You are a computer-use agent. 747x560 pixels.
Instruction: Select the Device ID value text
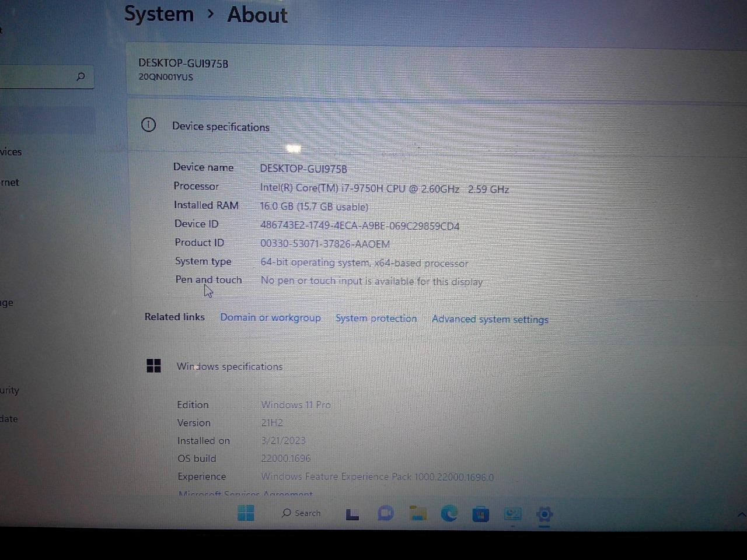point(359,226)
